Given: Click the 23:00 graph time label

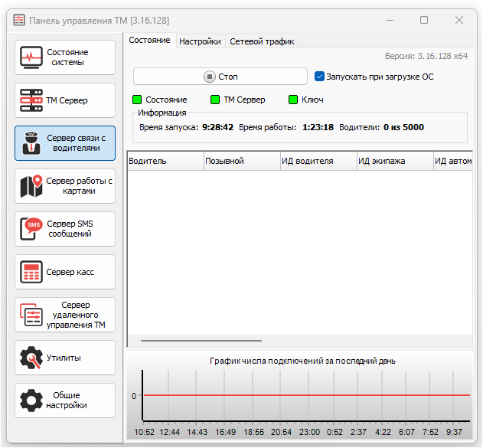Looking at the screenshot, I should (x=309, y=432).
